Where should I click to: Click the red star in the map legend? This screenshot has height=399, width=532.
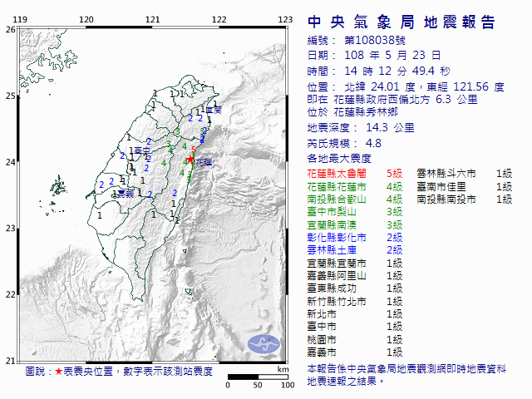(x=58, y=372)
